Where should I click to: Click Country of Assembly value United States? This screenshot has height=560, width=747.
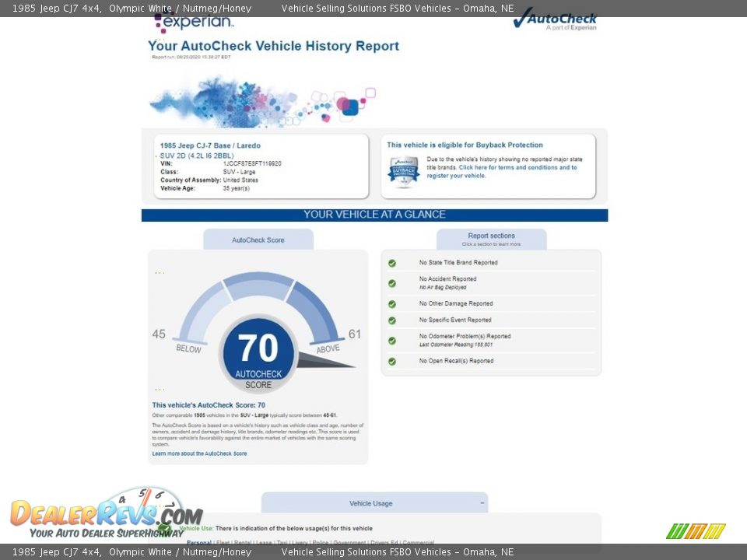click(x=240, y=180)
